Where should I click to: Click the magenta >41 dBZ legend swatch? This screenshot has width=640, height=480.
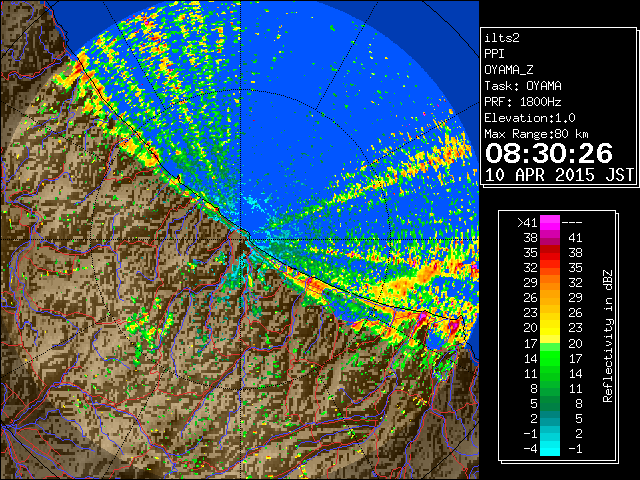(550, 223)
